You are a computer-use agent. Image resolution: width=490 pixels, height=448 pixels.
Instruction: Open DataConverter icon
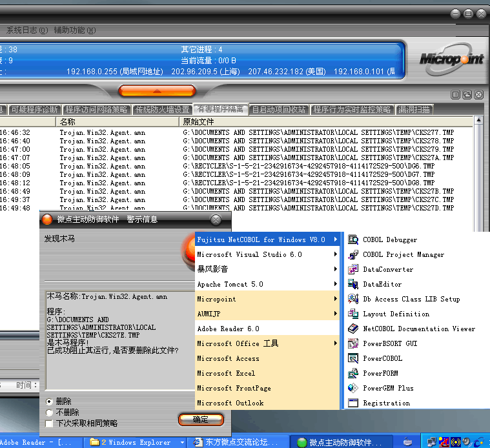(352, 269)
